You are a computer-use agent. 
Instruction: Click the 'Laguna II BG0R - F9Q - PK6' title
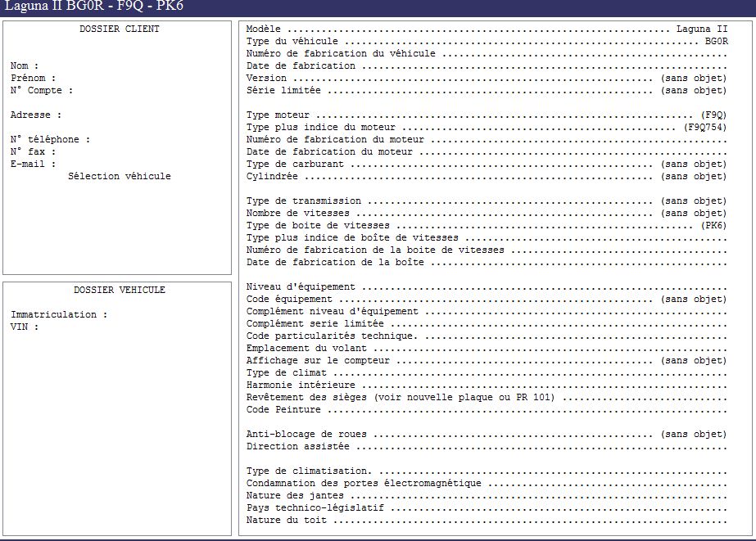(x=93, y=6)
